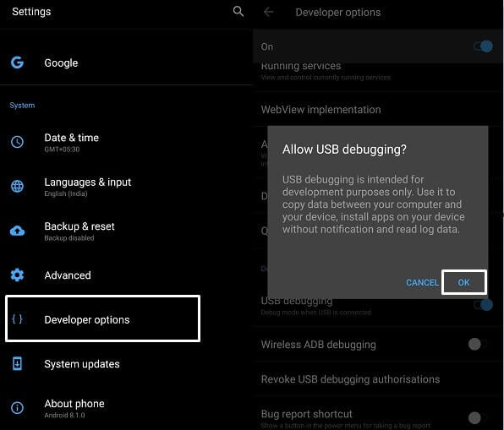Tap the Wireless ADB debugging label
The width and height of the screenshot is (504, 430).
coord(318,345)
